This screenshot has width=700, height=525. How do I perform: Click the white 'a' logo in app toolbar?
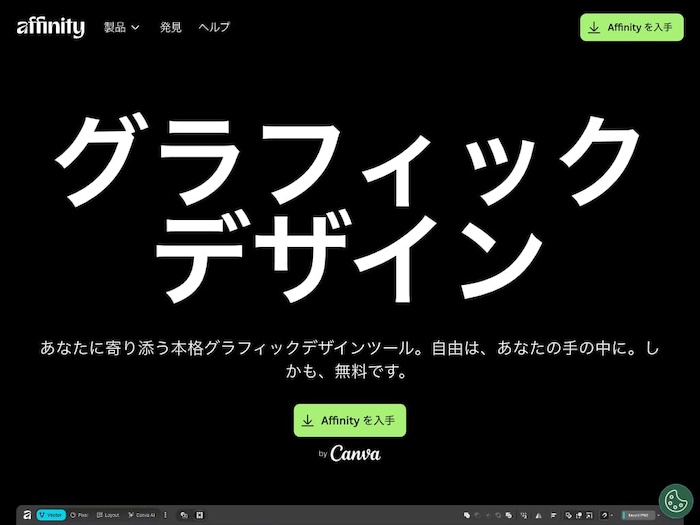click(27, 515)
